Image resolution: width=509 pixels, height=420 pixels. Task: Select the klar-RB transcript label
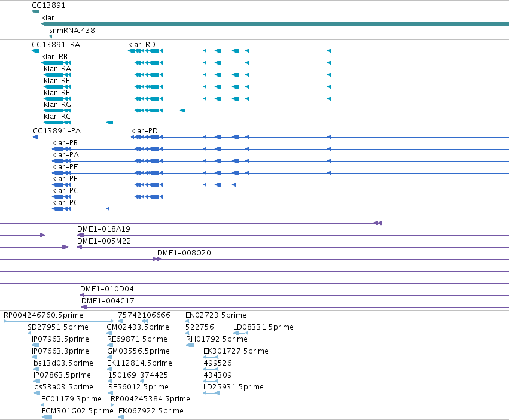[54, 56]
